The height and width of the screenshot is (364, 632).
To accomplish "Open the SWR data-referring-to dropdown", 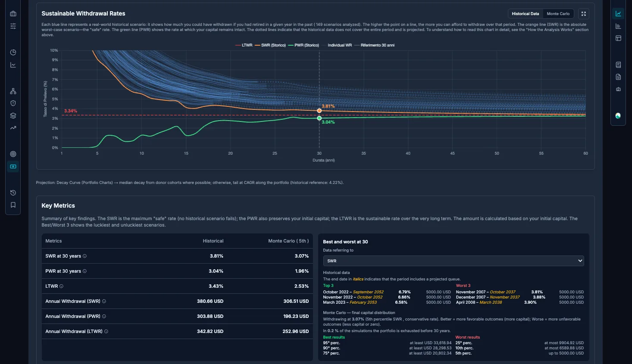I will coord(454,261).
